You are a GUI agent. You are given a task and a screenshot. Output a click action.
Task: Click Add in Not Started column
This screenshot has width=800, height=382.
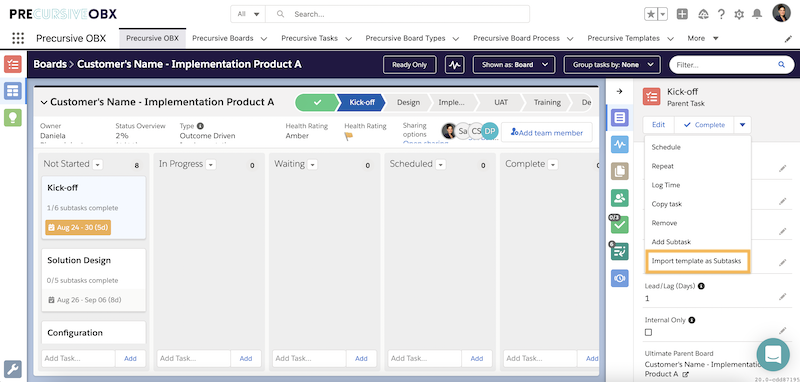[x=130, y=359]
